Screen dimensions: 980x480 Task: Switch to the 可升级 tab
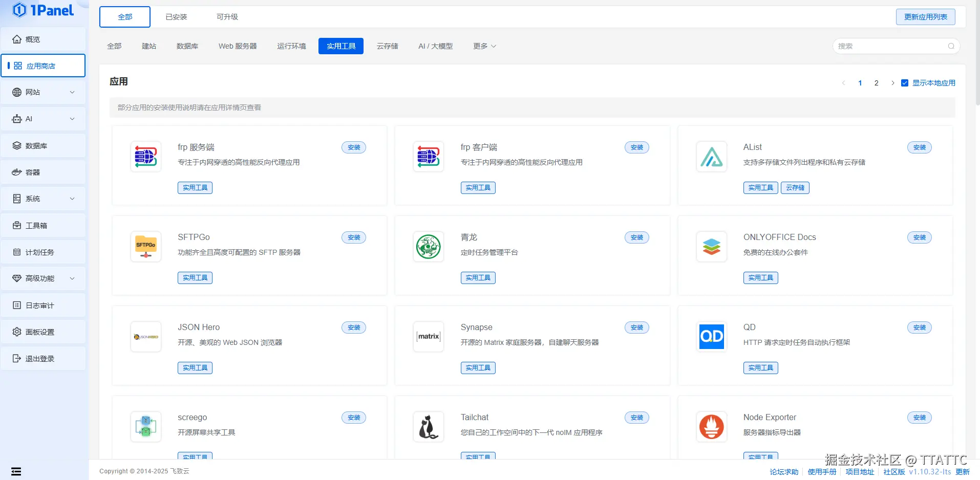[227, 17]
